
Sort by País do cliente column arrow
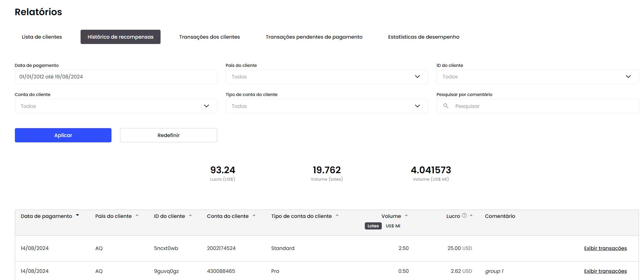137,215
